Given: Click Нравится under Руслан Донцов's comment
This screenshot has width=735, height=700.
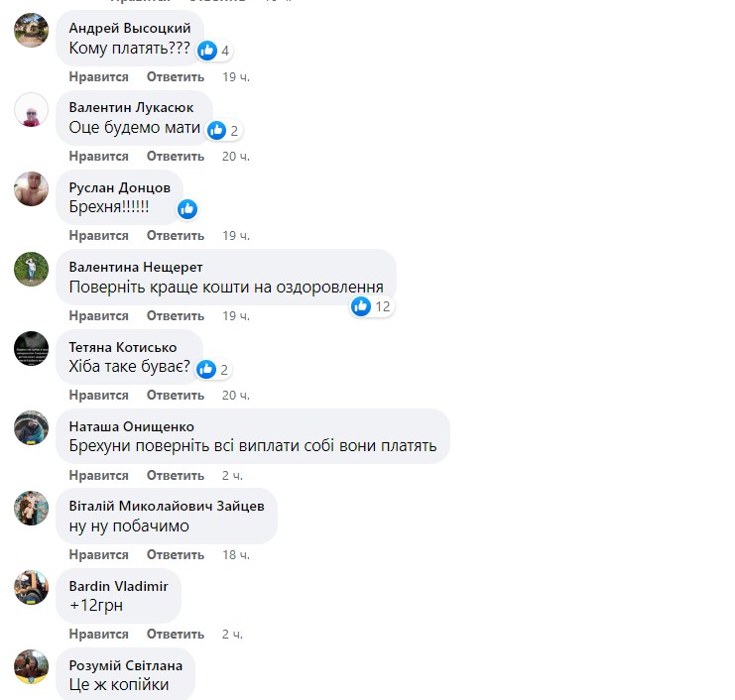Looking at the screenshot, I should [x=98, y=235].
